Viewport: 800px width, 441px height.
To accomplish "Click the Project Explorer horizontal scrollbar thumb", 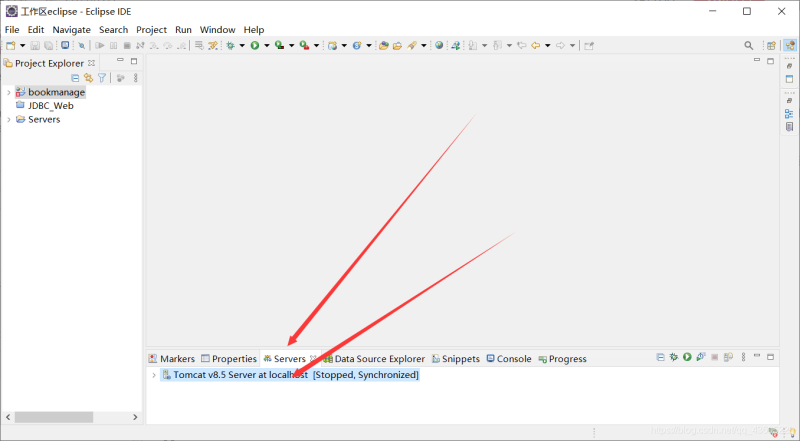I will pyautogui.click(x=54, y=417).
